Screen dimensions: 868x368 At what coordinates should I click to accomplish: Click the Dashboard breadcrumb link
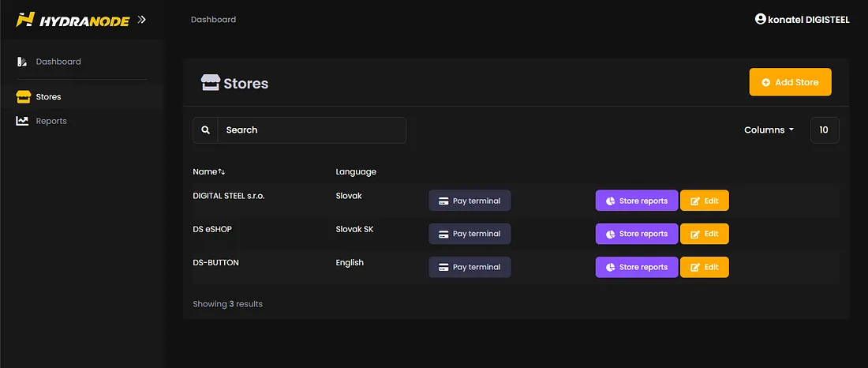[x=213, y=20]
